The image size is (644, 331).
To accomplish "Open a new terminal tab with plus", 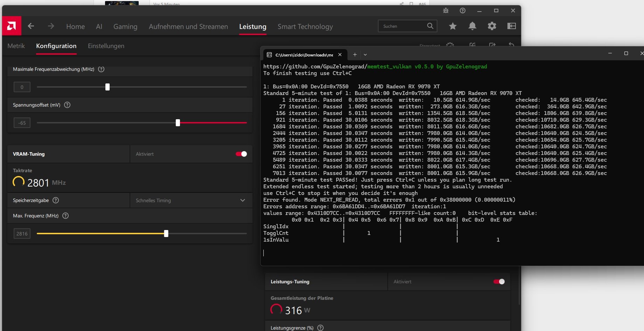I will click(x=355, y=54).
